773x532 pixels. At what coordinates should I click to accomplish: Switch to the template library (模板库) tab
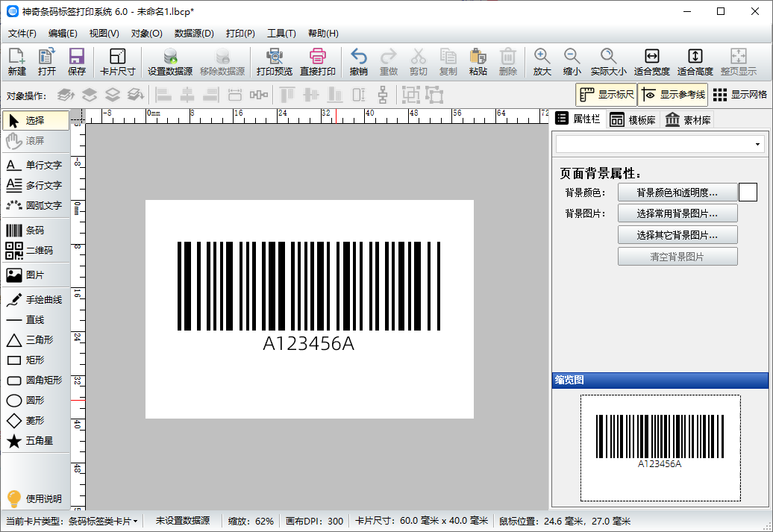point(633,120)
